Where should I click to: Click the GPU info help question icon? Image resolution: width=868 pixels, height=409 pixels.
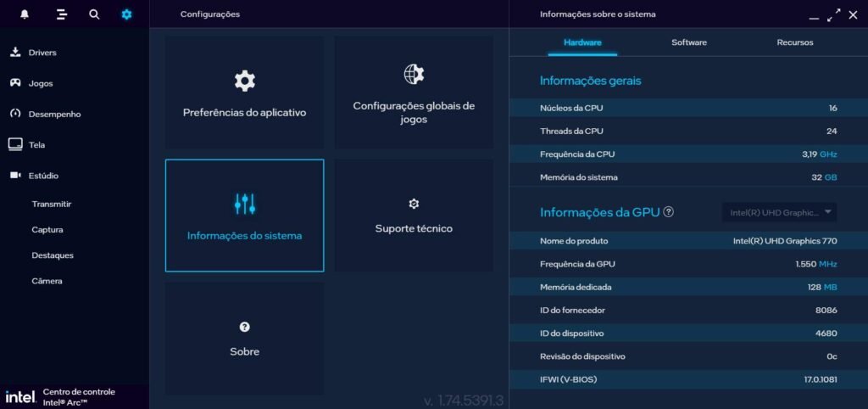click(x=668, y=212)
